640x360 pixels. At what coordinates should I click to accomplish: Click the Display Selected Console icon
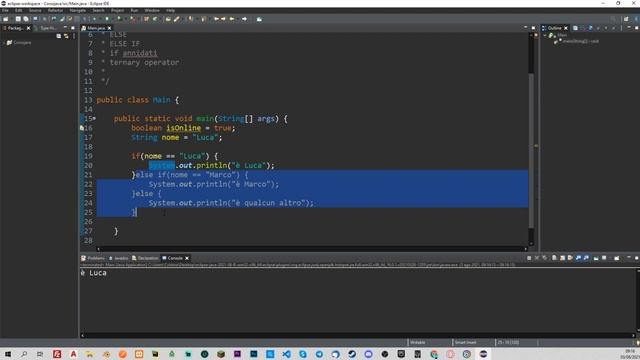(604, 258)
